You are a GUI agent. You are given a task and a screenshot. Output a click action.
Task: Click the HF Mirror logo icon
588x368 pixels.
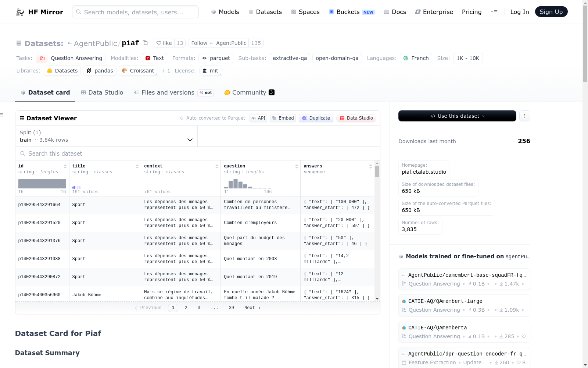click(20, 12)
